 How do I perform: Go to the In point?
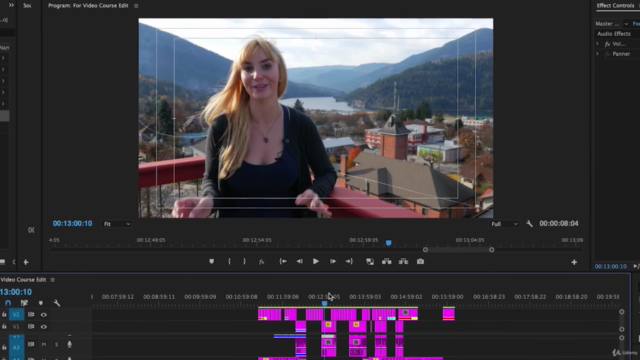click(x=283, y=262)
